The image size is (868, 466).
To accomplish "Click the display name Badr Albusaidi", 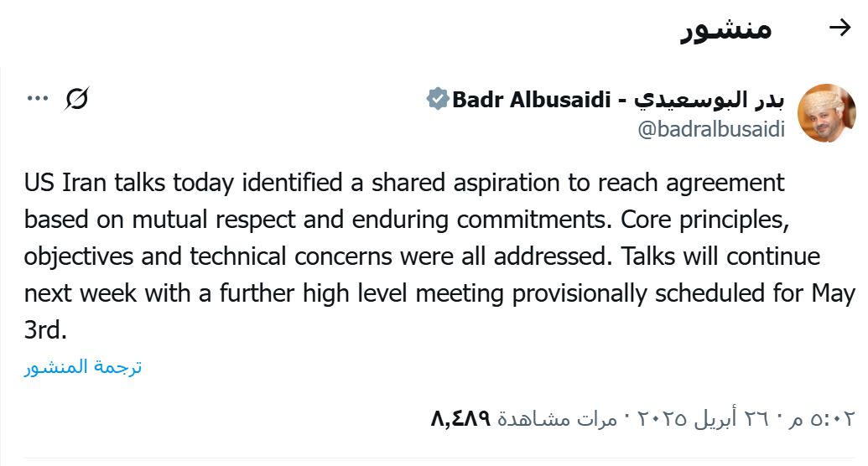I will pos(532,100).
